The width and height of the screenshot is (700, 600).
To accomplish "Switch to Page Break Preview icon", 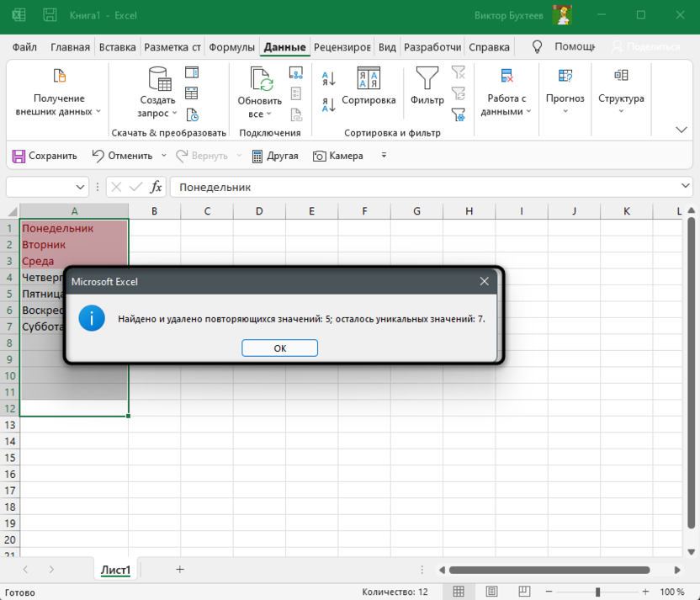I will point(524,592).
